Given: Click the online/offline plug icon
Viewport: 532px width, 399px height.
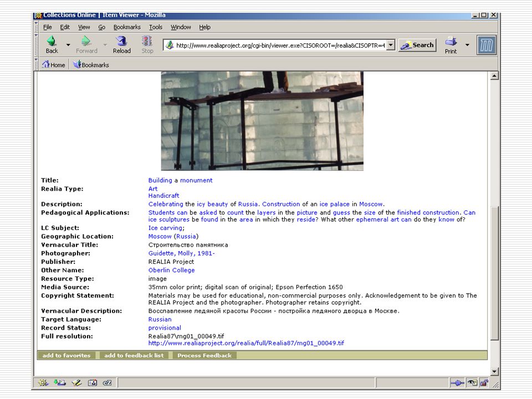Looking at the screenshot, I should 457,383.
